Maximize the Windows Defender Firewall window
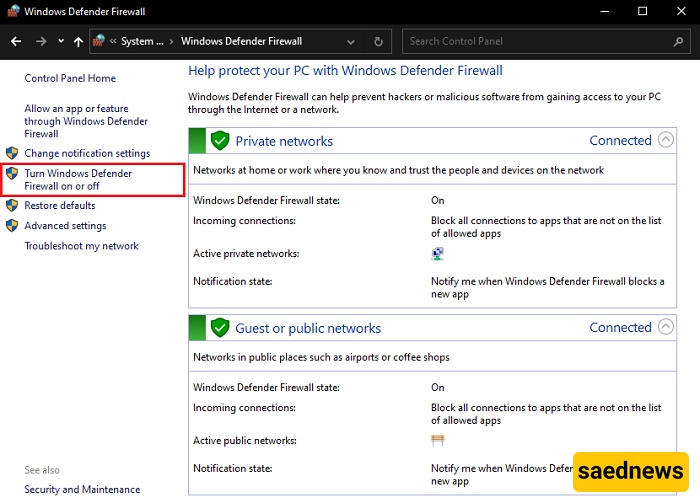This screenshot has width=700, height=503. [642, 11]
